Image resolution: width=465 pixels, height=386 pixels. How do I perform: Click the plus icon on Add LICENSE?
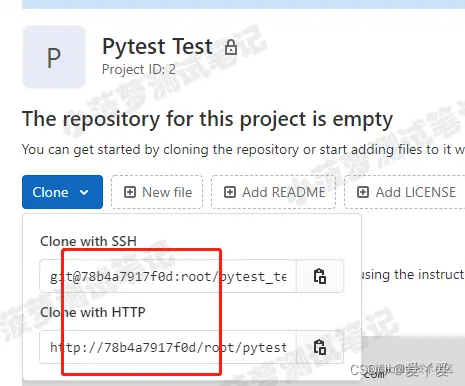[363, 192]
